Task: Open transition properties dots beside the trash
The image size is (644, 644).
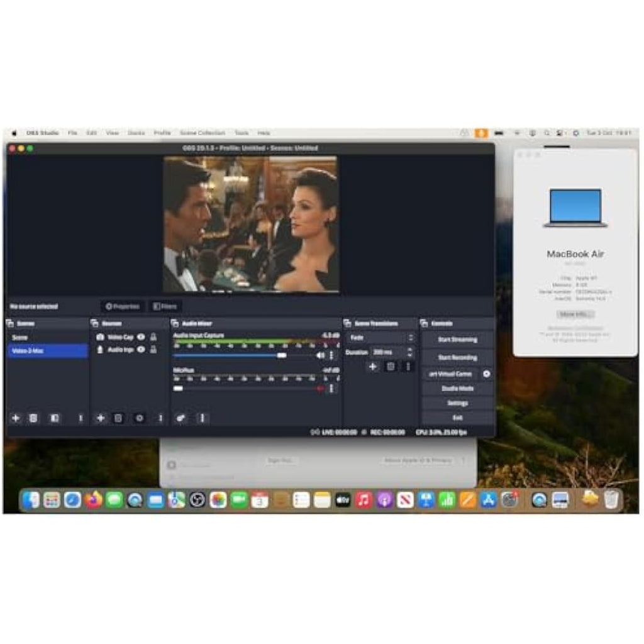Action: click(x=408, y=367)
